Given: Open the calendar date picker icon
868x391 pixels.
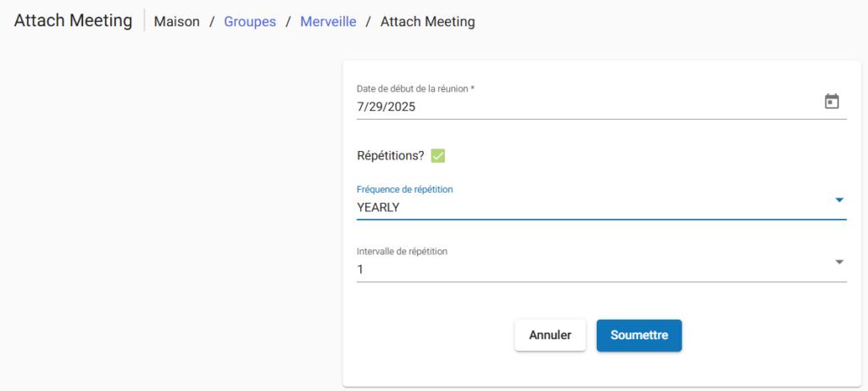Looking at the screenshot, I should pos(832,102).
